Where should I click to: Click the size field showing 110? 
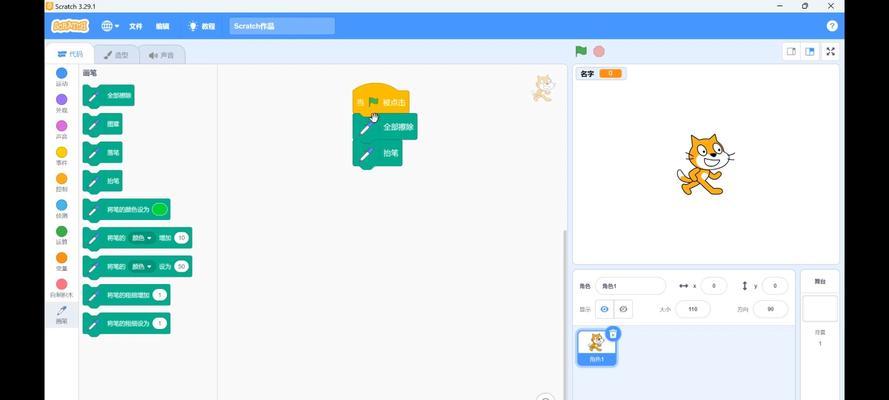point(692,309)
